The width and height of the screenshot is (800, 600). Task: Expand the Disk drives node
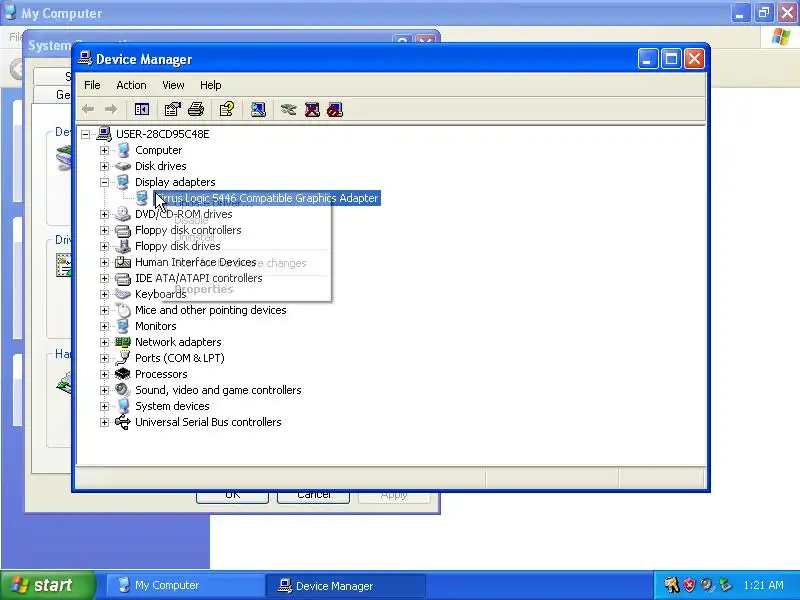click(x=105, y=166)
